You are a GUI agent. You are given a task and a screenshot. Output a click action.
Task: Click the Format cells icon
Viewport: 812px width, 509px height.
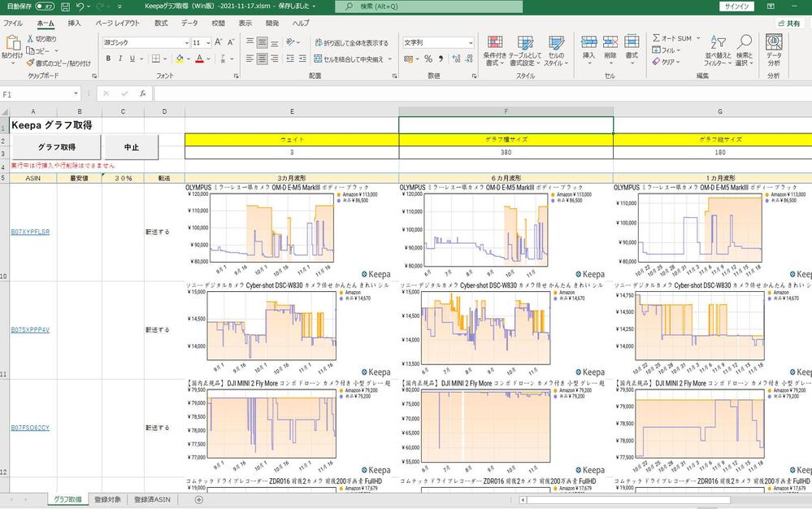[x=632, y=42]
